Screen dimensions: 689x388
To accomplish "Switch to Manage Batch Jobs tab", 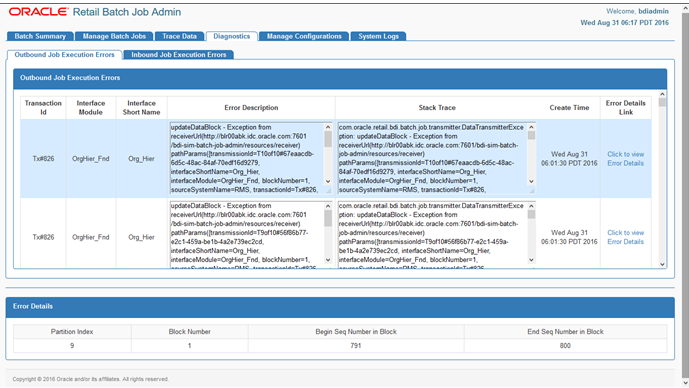I will [x=114, y=36].
